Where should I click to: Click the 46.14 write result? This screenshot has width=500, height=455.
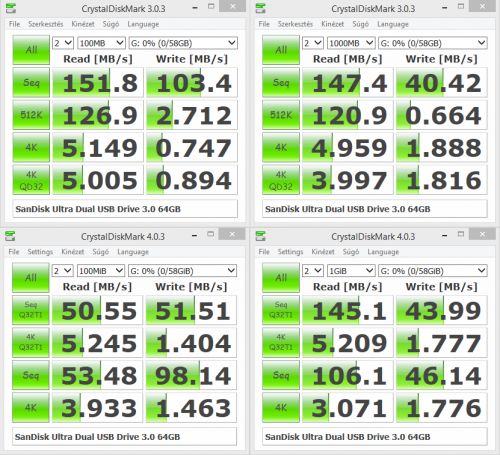pos(442,375)
